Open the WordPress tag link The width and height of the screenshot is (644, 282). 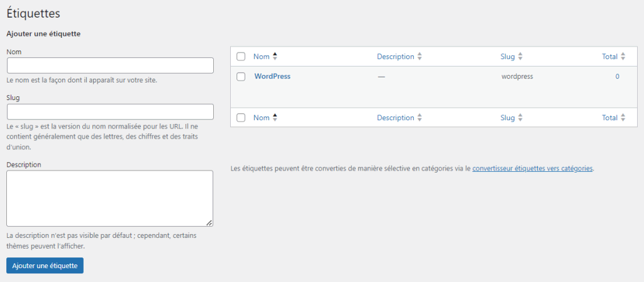click(x=272, y=76)
